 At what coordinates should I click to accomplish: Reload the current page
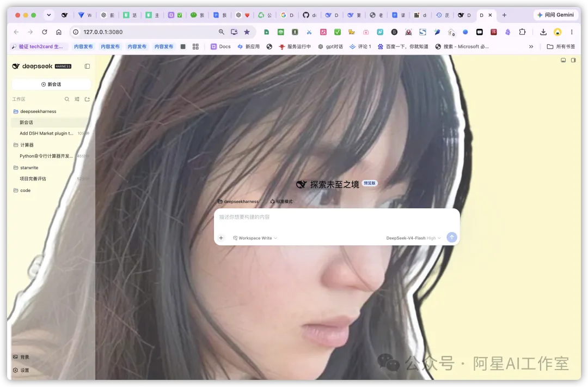45,32
